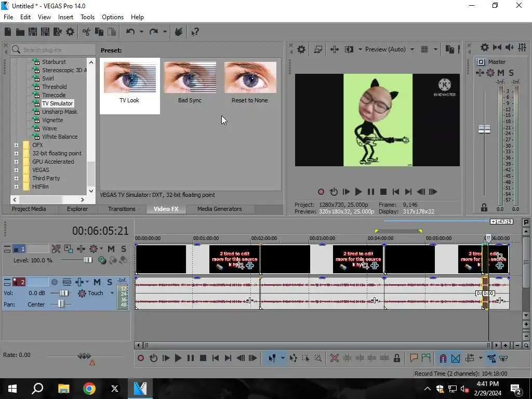Screen dimensions: 532x399
Task: Open the Overlays grid dropdown arrow
Action: (435, 49)
